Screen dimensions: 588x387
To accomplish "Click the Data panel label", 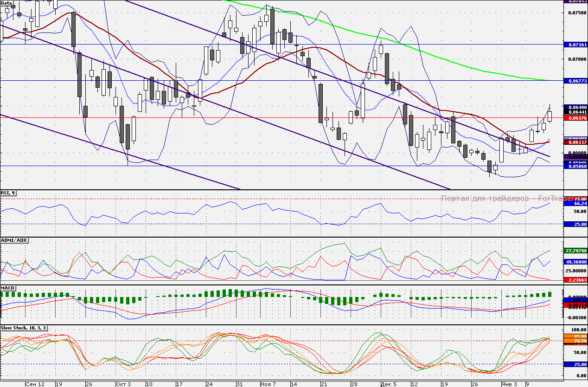I will pos(6,3).
